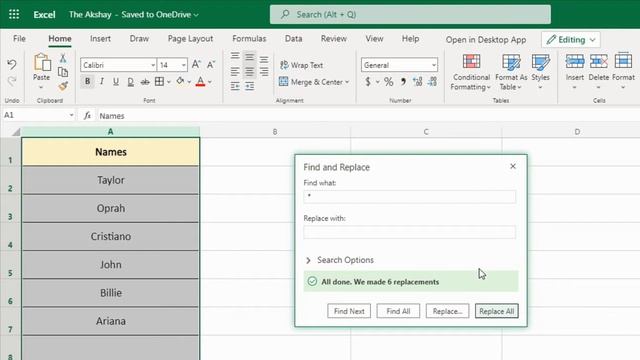Apply currency dollar format
Image resolution: width=640 pixels, height=360 pixels.
click(x=368, y=82)
